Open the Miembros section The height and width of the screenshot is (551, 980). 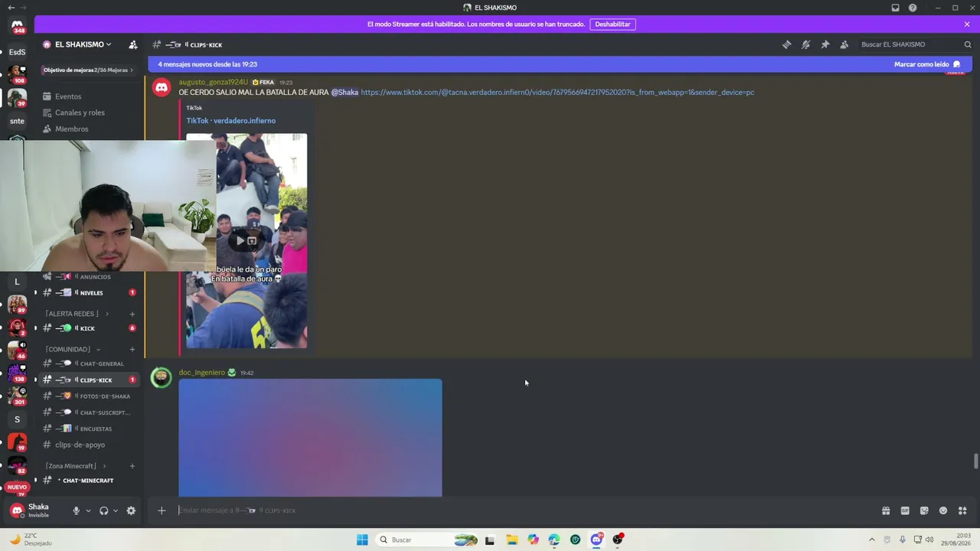(71, 129)
